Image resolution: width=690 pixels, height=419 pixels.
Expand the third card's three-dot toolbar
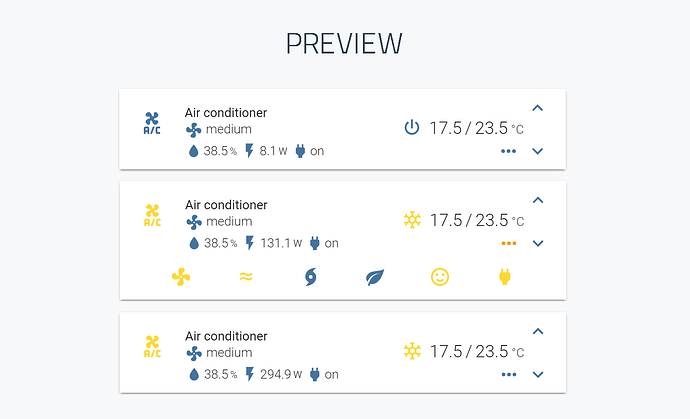coord(509,374)
